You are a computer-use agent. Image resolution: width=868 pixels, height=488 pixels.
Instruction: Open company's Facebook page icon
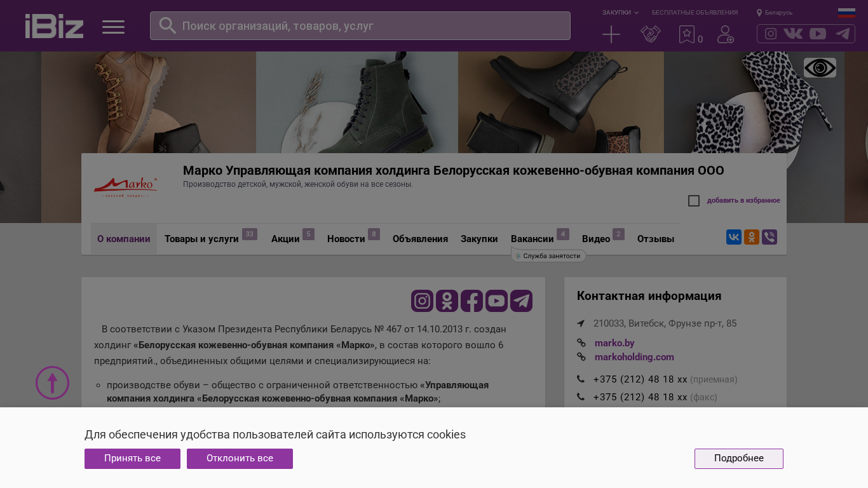point(472,301)
